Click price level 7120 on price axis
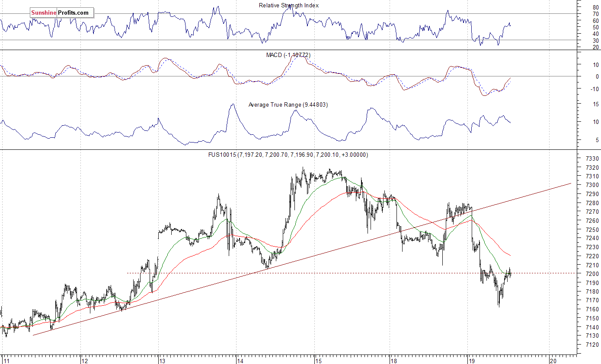The width and height of the screenshot is (601, 364). click(591, 345)
